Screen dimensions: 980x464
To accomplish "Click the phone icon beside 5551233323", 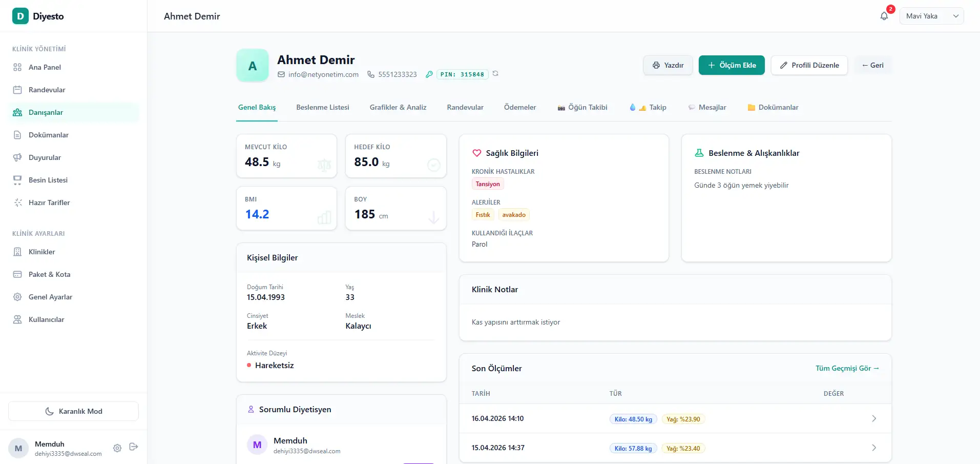I will point(371,74).
